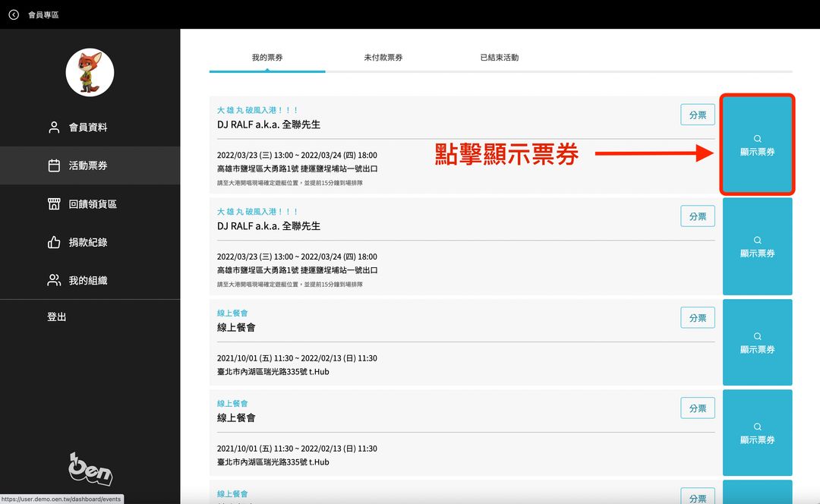The image size is (820, 504).
Task: Click 顯示票券 for second DJ RALF event
Action: (757, 247)
